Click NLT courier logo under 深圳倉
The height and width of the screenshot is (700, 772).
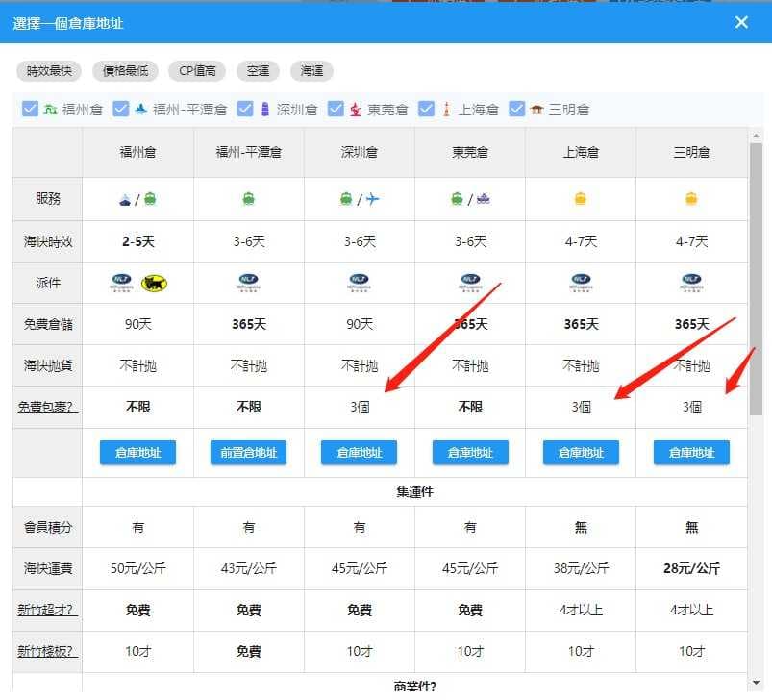[359, 283]
